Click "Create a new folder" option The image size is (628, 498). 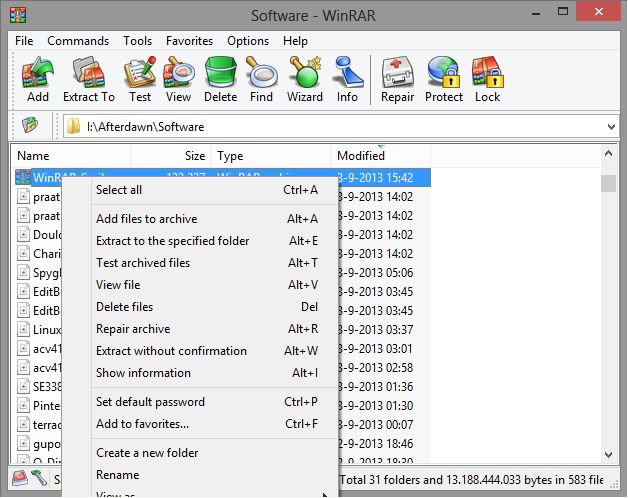click(147, 453)
